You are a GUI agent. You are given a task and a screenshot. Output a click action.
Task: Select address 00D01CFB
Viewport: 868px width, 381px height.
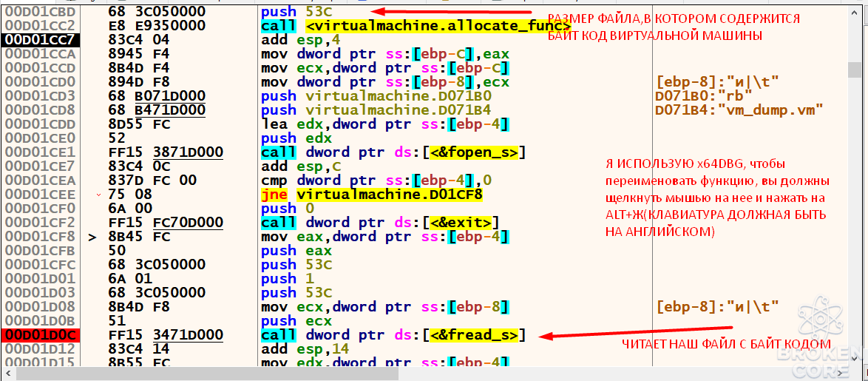[41, 251]
